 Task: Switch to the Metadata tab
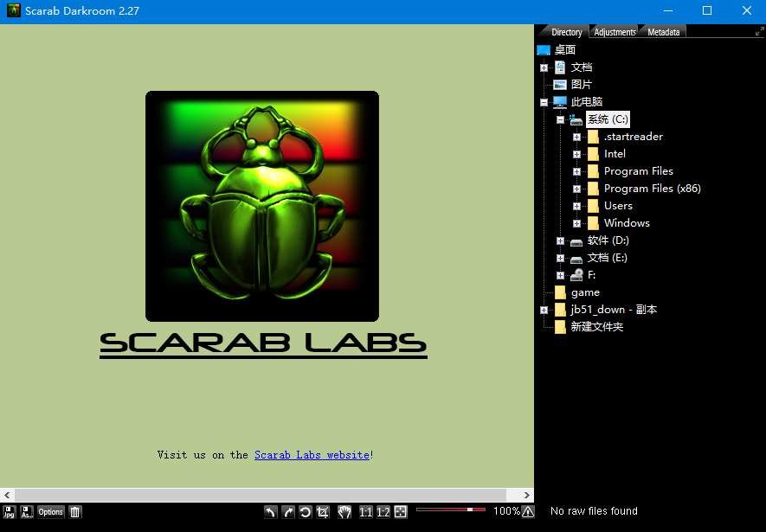(663, 32)
